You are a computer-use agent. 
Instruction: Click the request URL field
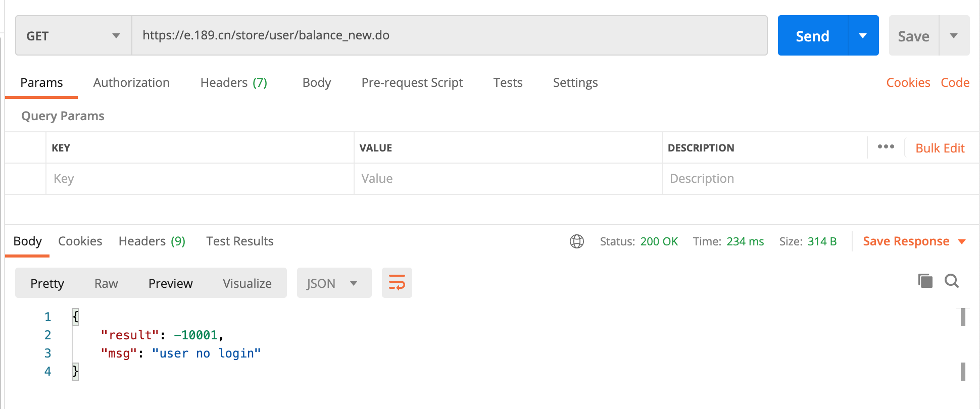[x=450, y=35]
